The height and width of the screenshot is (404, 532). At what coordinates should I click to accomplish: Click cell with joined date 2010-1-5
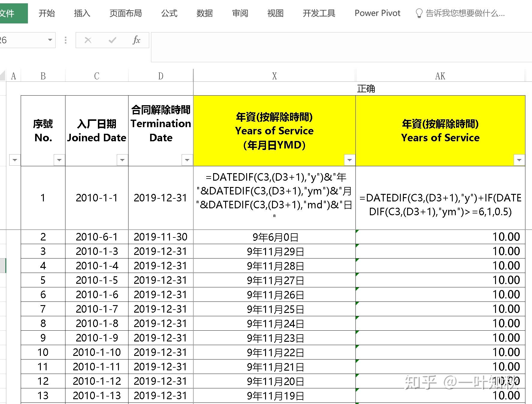pos(97,280)
